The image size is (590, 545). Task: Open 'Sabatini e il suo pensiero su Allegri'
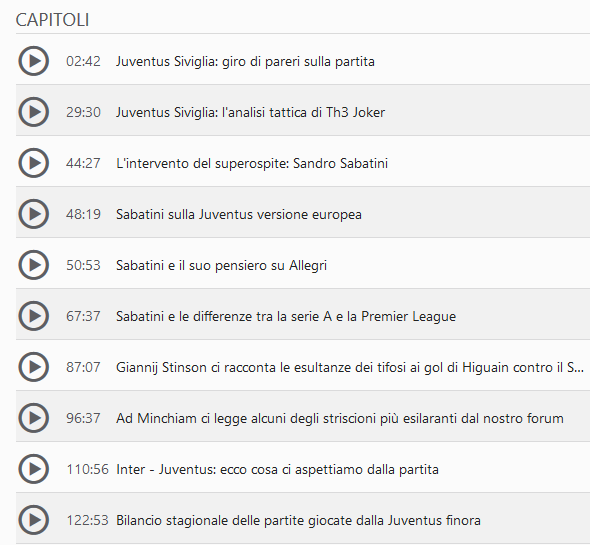point(221,265)
